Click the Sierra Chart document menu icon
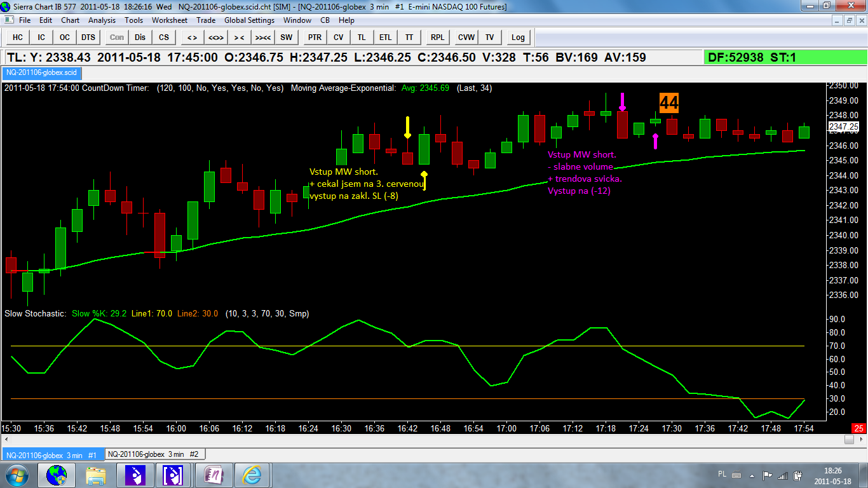Viewport: 868px width, 488px height. tap(8, 20)
